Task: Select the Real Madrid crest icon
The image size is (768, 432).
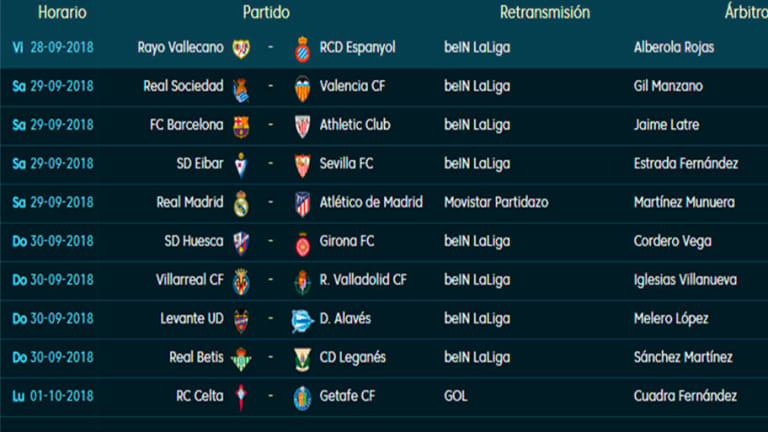Action: 241,203
